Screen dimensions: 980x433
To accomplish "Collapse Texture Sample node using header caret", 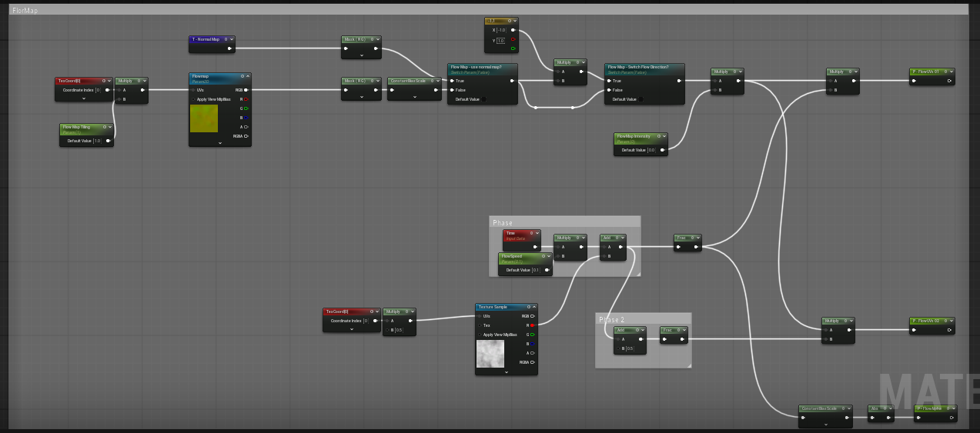I will pyautogui.click(x=533, y=307).
